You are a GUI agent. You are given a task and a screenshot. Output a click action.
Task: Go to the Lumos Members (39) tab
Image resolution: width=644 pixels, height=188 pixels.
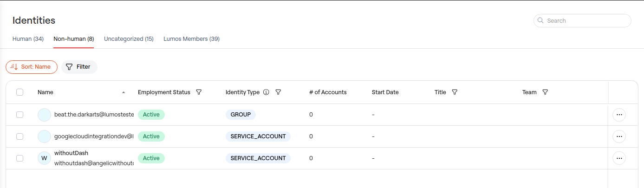point(191,39)
